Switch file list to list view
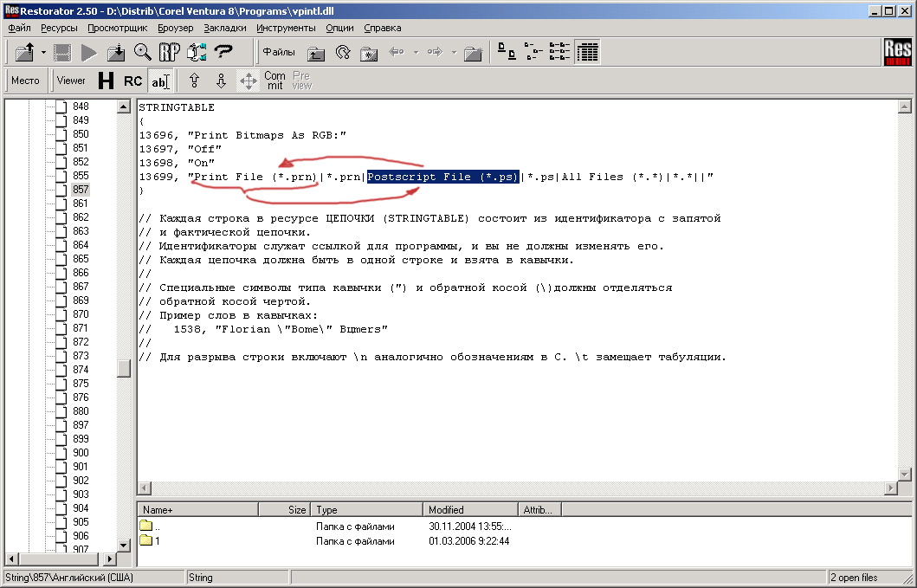Viewport: 917px width, 588px height. point(560,51)
